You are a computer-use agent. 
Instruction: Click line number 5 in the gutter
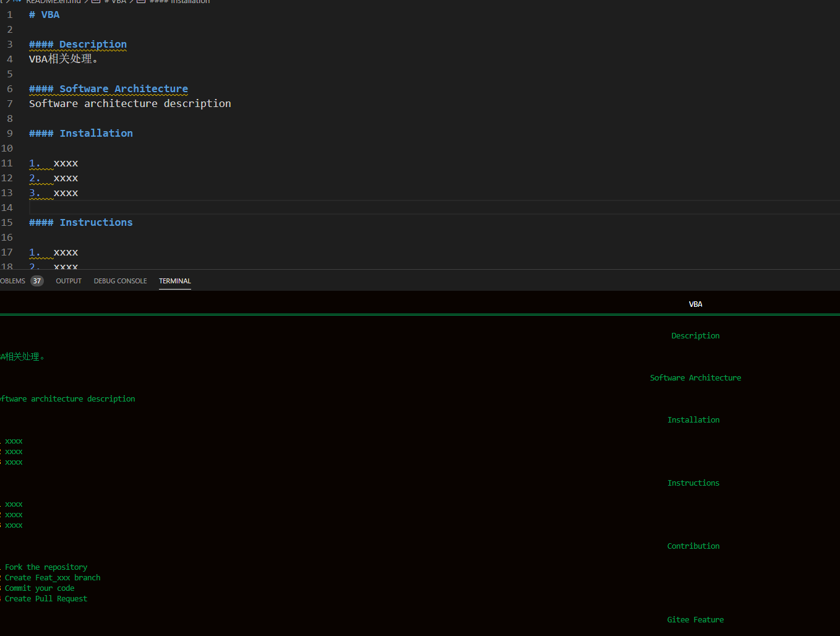point(9,74)
